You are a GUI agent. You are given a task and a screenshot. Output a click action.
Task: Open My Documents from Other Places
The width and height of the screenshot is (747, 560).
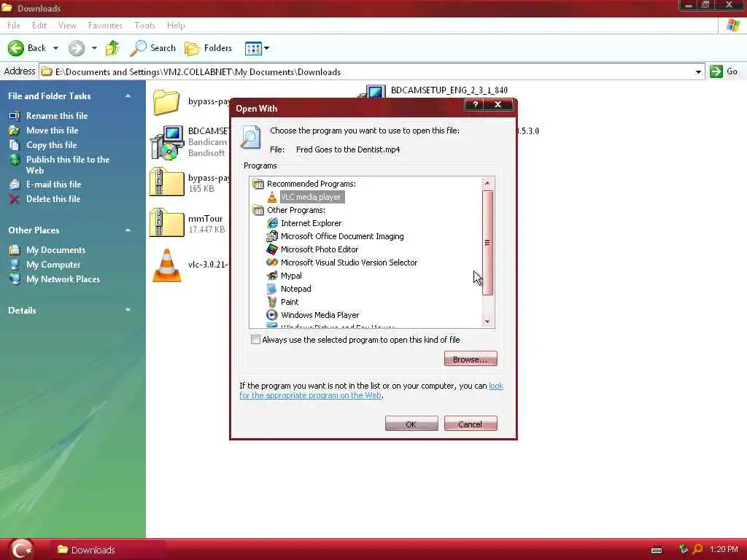[55, 250]
